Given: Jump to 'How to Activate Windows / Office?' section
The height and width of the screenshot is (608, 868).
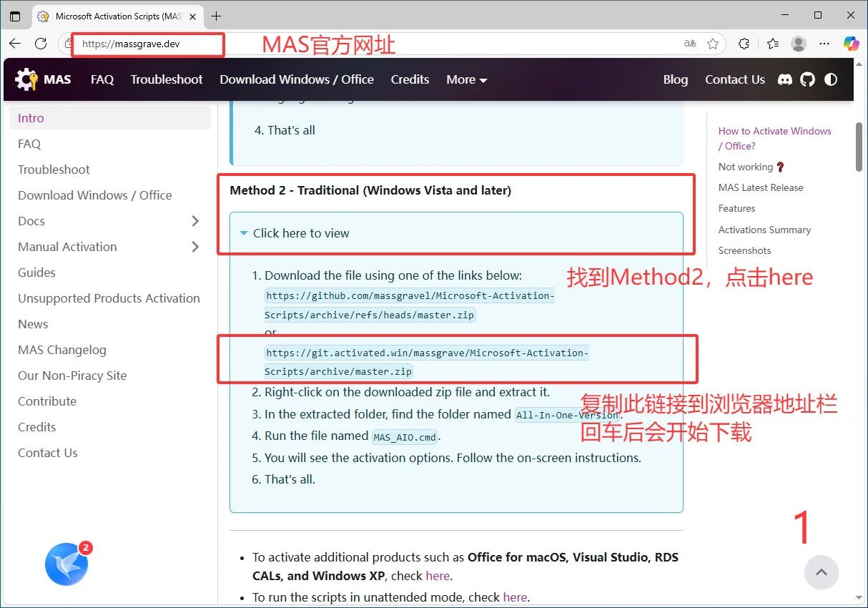Looking at the screenshot, I should coord(775,138).
